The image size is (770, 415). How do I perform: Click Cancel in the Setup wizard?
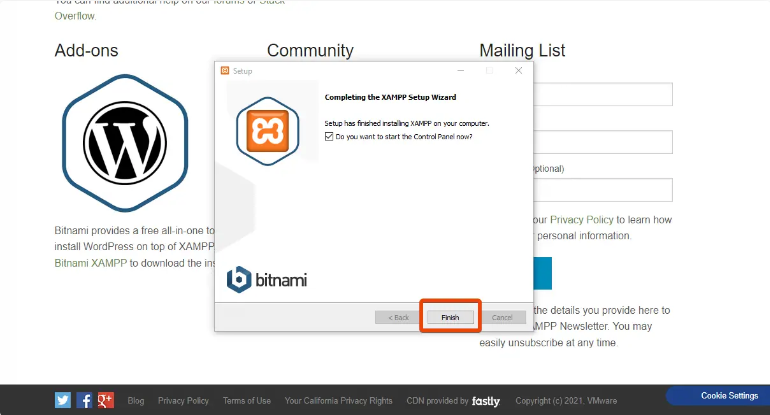click(502, 317)
